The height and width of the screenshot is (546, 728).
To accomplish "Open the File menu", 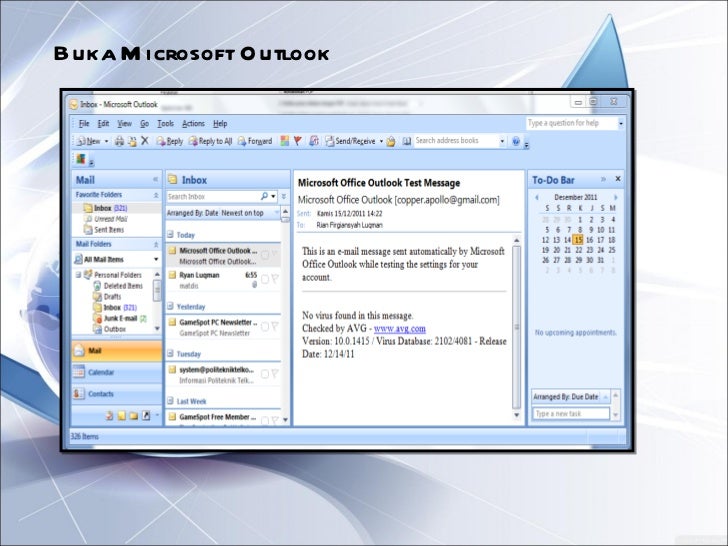I will tap(84, 124).
